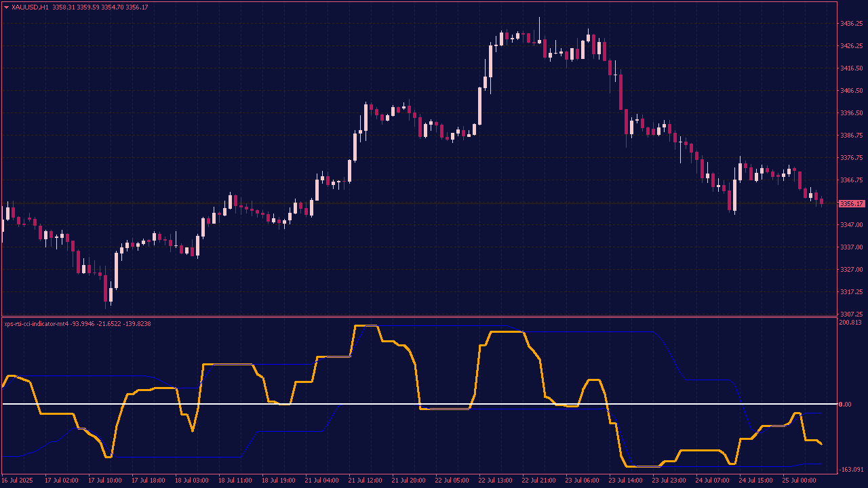Select the 16 Jul 2025 date label
This screenshot has height=488, width=868.
(x=17, y=481)
